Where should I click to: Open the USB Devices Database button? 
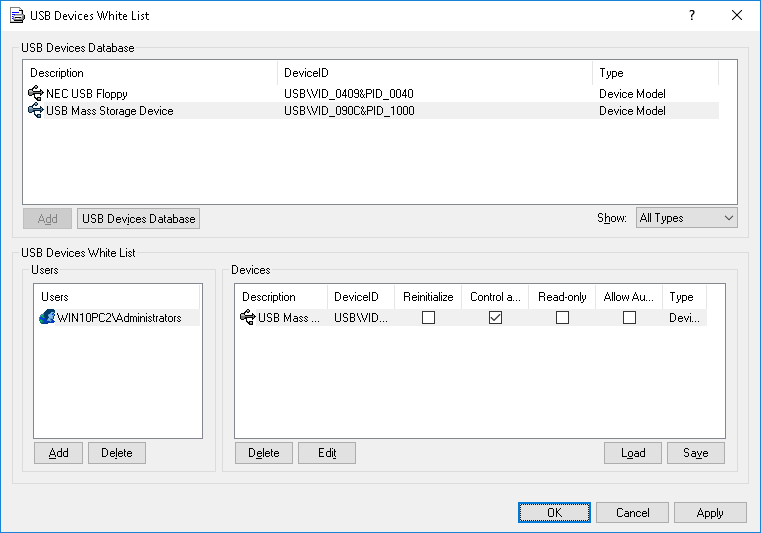click(x=138, y=219)
